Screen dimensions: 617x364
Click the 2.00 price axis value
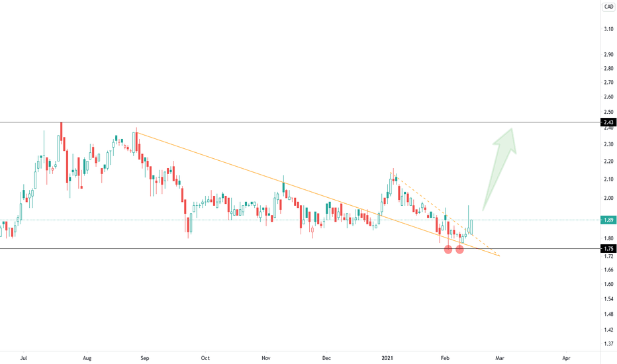[x=608, y=199]
